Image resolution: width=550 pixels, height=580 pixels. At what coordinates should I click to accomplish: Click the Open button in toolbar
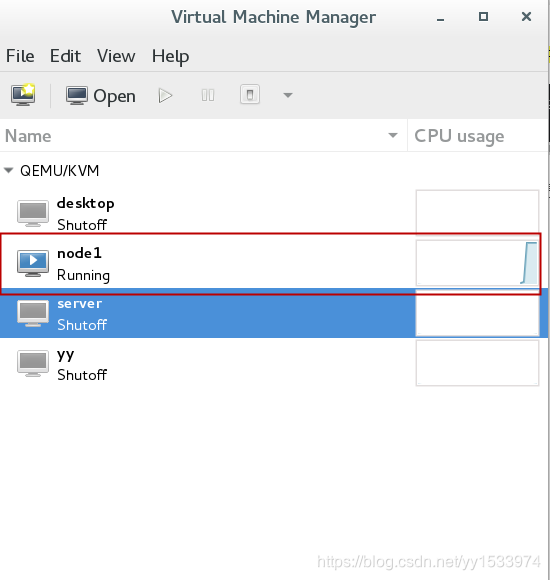[x=101, y=96]
